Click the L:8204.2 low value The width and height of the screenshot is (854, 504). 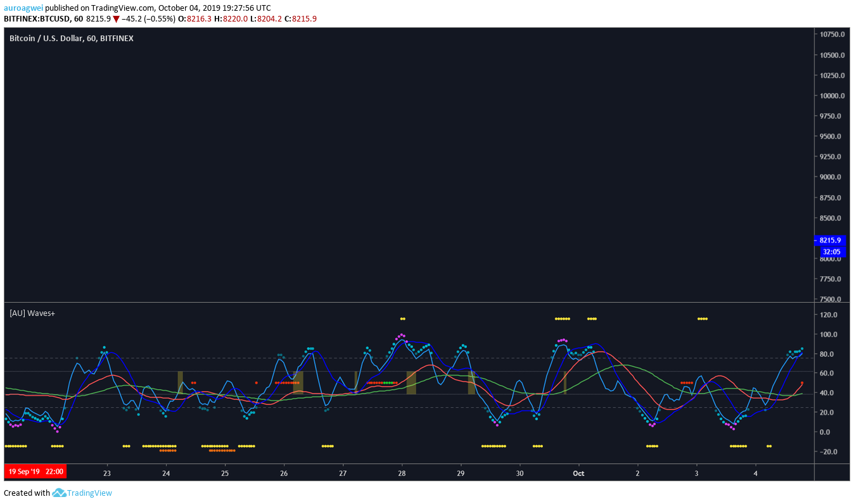tap(266, 19)
